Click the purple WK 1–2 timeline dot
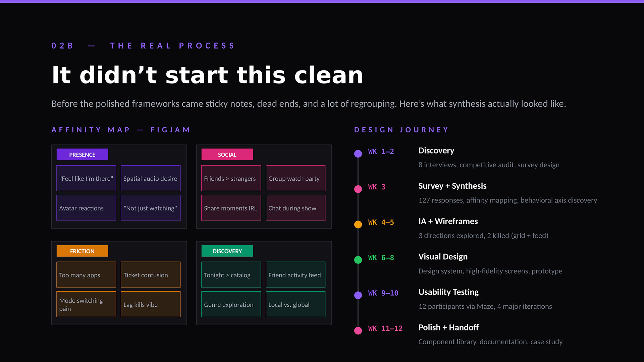Image resolution: width=644 pixels, height=362 pixels. pos(358,154)
